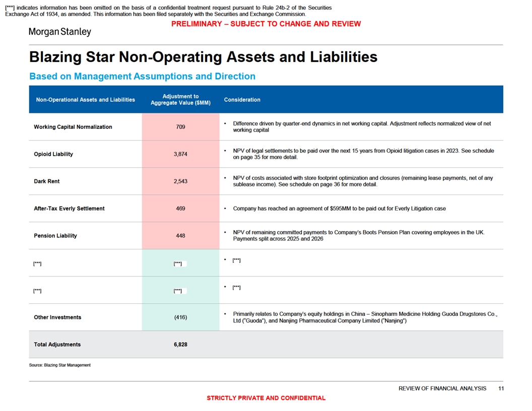Select the 'Dark Rent' row label
This screenshot has height=411, width=532.
[46, 181]
